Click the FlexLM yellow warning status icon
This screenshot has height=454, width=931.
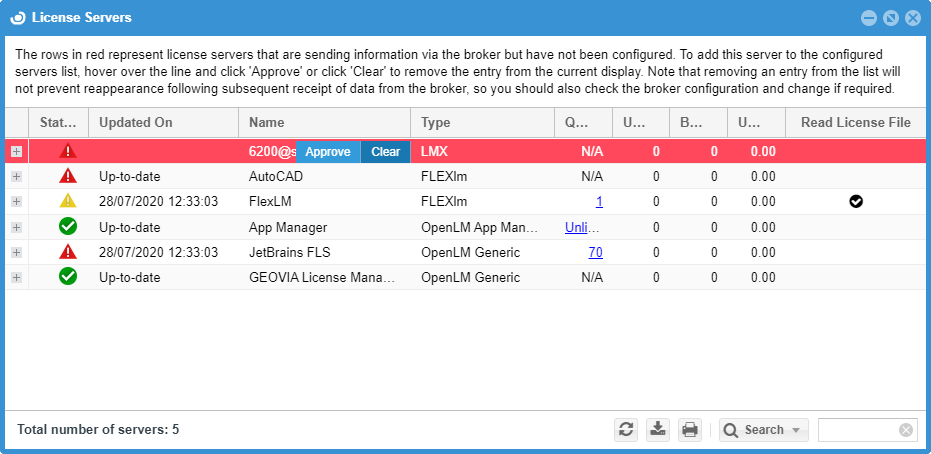click(68, 201)
